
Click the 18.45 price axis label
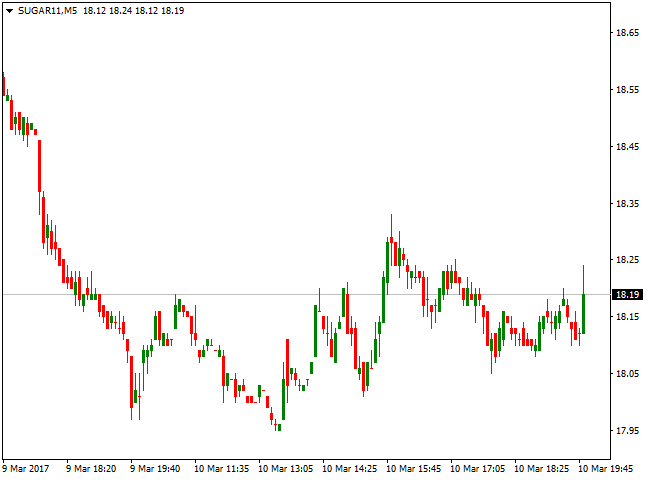pos(628,146)
